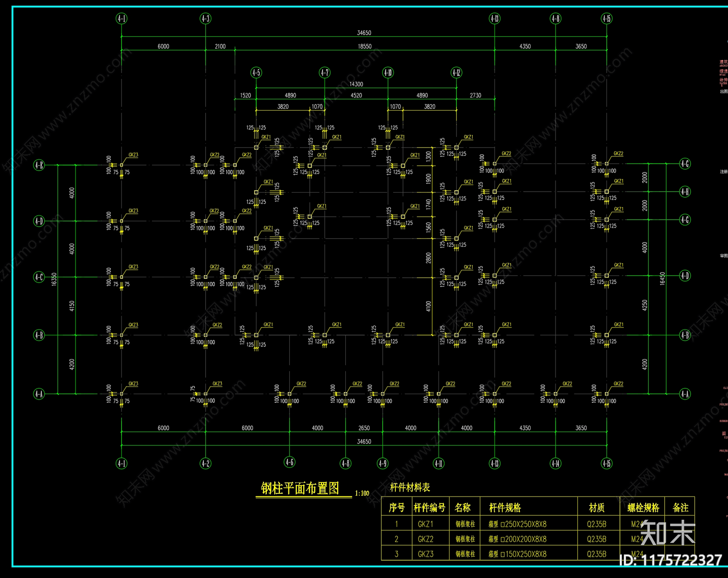Screen dimensions: 728x578
Task: Select the 备注 column header
Action: click(681, 507)
